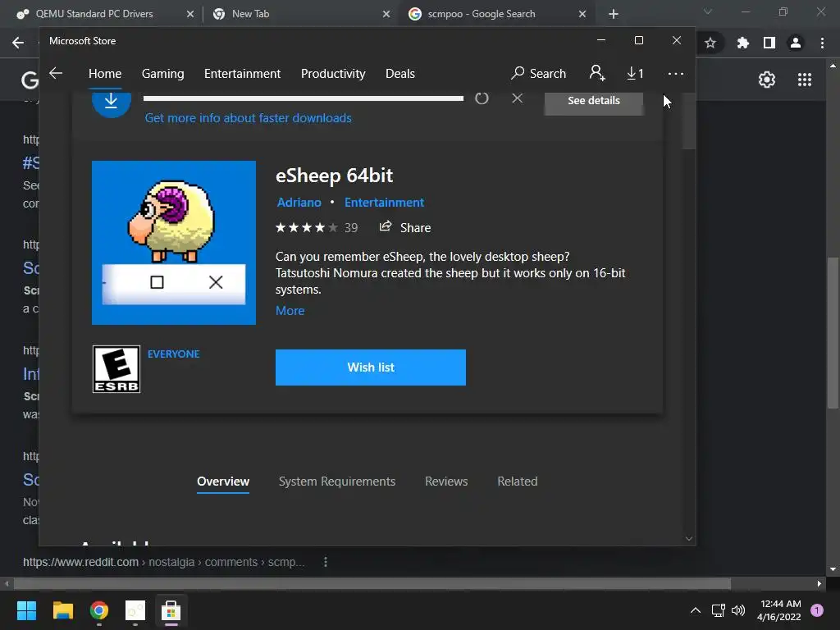Open the Windows Start menu
The width and height of the screenshot is (840, 630).
pyautogui.click(x=26, y=610)
